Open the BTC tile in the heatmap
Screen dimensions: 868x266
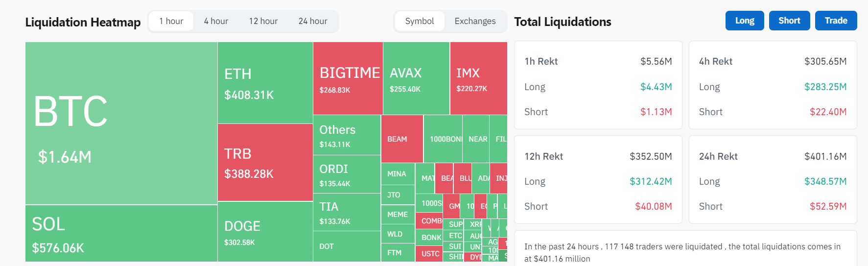[121, 123]
